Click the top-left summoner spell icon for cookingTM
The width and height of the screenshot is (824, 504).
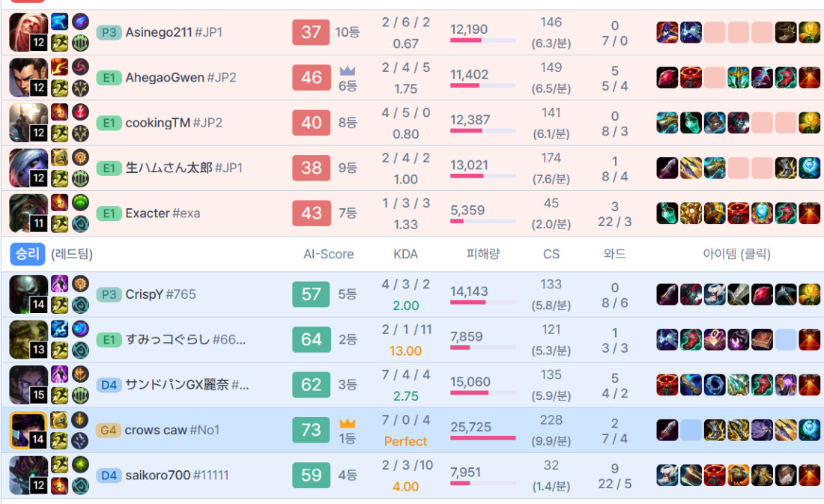(x=59, y=112)
